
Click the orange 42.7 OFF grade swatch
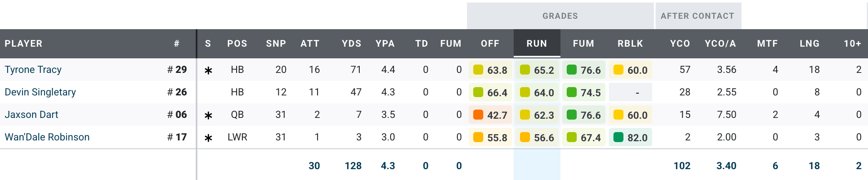478,115
